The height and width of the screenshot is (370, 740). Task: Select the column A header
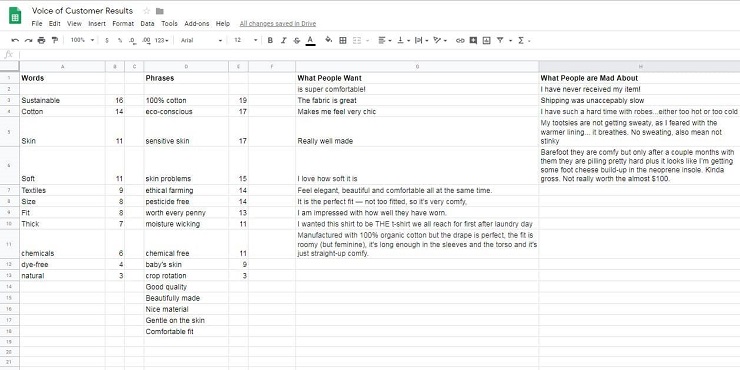(x=62, y=67)
